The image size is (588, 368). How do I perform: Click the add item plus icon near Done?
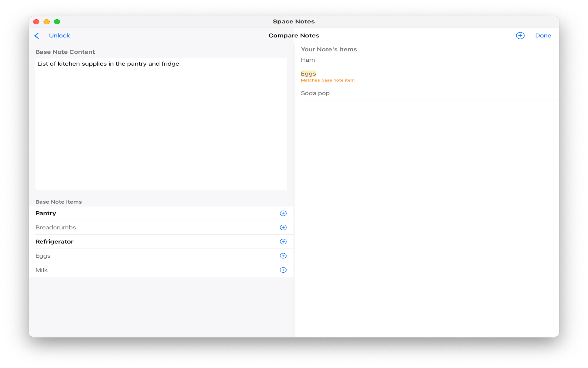pos(520,35)
